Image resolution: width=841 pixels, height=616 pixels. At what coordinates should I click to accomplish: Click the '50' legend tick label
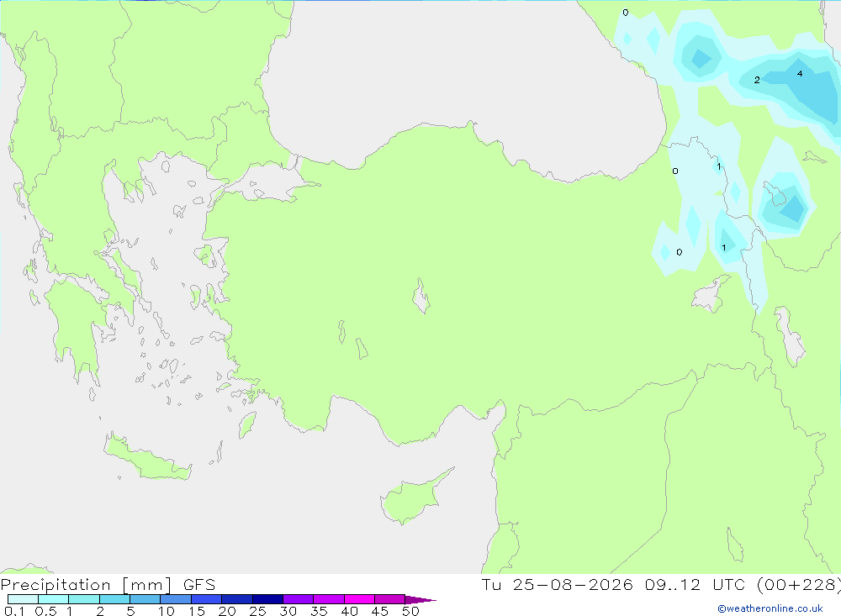coord(410,611)
